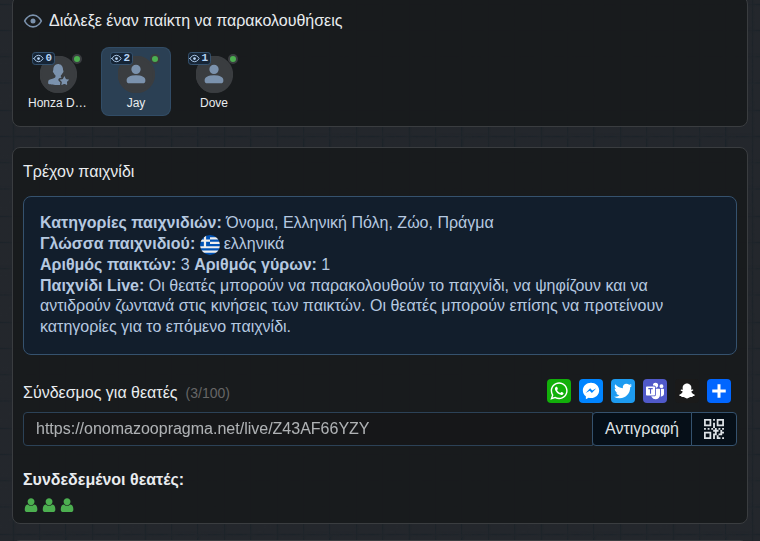Click Jay's green online status dot
Viewport: 760px width, 541px height.
click(x=155, y=59)
